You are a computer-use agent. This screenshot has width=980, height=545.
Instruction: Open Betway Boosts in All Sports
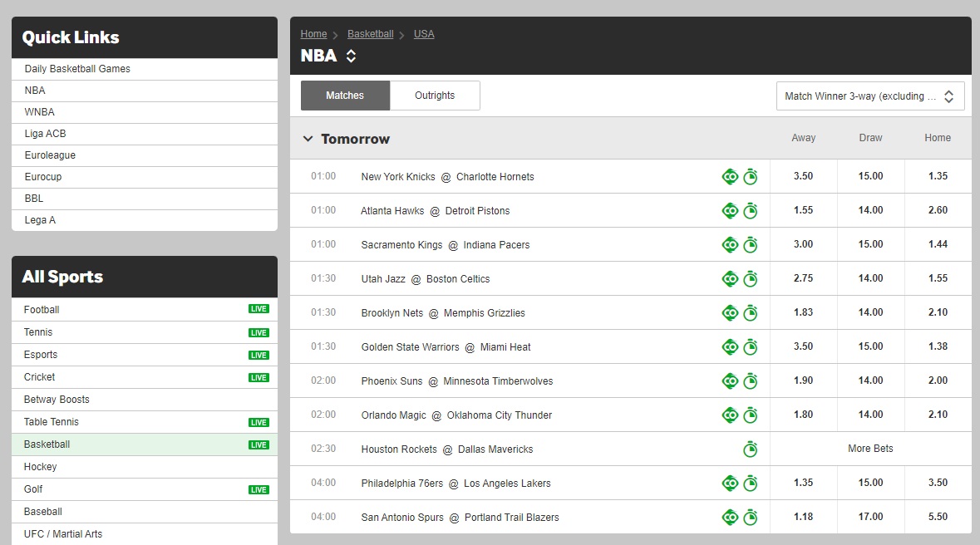(145, 400)
